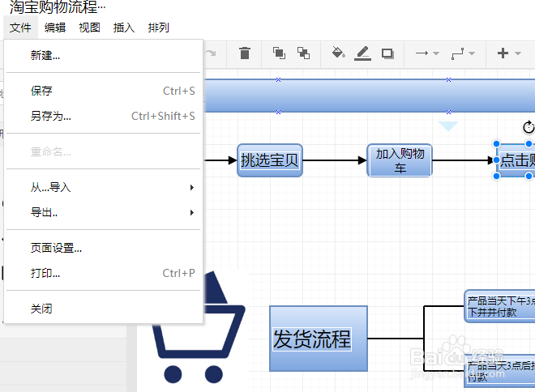
Task: Click the Line Color pencil icon
Action: tap(362, 53)
